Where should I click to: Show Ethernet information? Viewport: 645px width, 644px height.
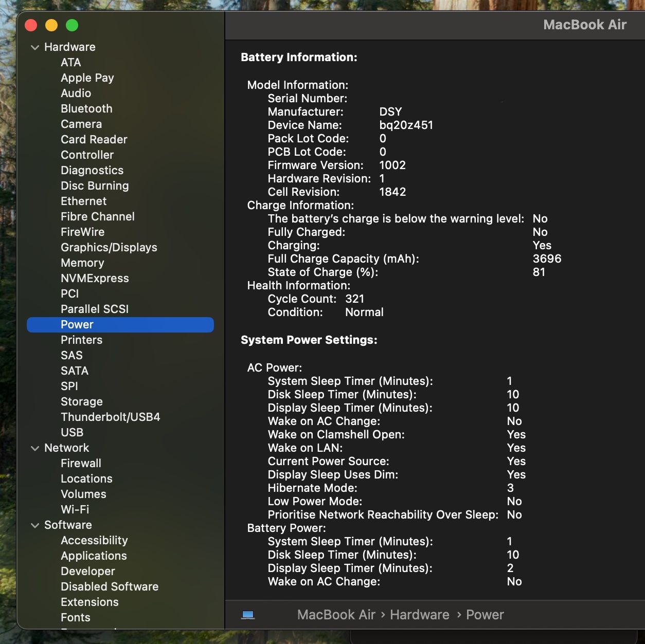(x=84, y=201)
